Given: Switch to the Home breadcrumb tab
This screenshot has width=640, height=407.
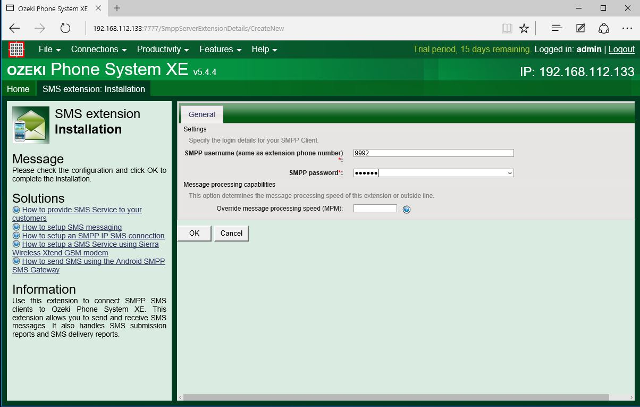Looking at the screenshot, I should (18, 89).
